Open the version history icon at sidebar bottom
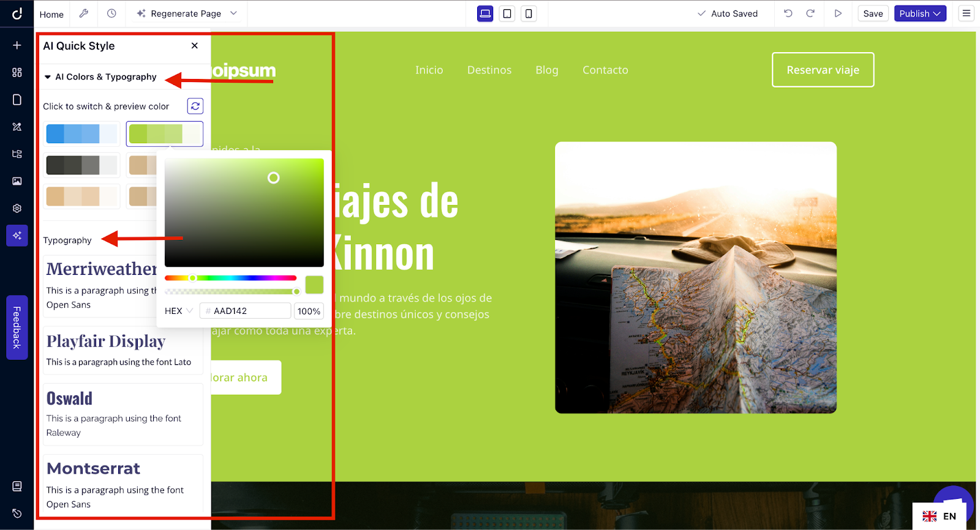The image size is (980, 530). (x=17, y=513)
